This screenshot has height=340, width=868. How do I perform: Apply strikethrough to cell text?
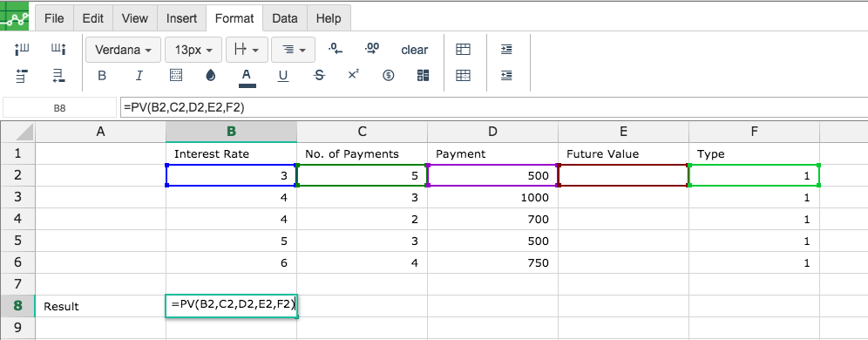pos(319,76)
